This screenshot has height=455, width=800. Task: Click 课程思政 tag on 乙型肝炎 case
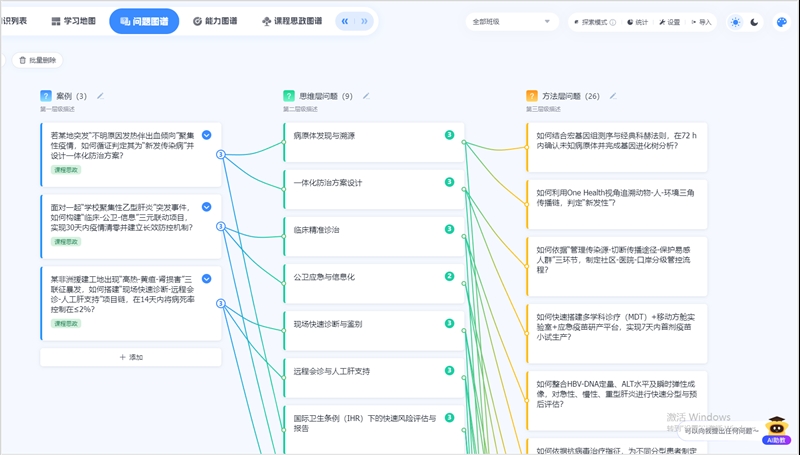tap(66, 242)
